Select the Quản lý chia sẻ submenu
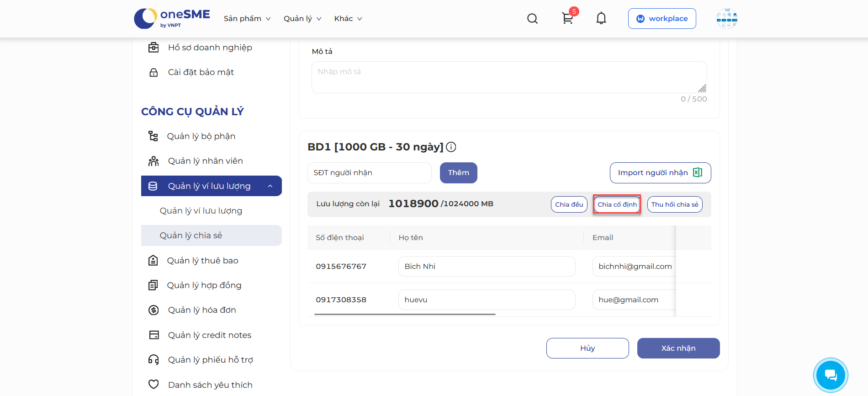The width and height of the screenshot is (868, 396). (212, 235)
